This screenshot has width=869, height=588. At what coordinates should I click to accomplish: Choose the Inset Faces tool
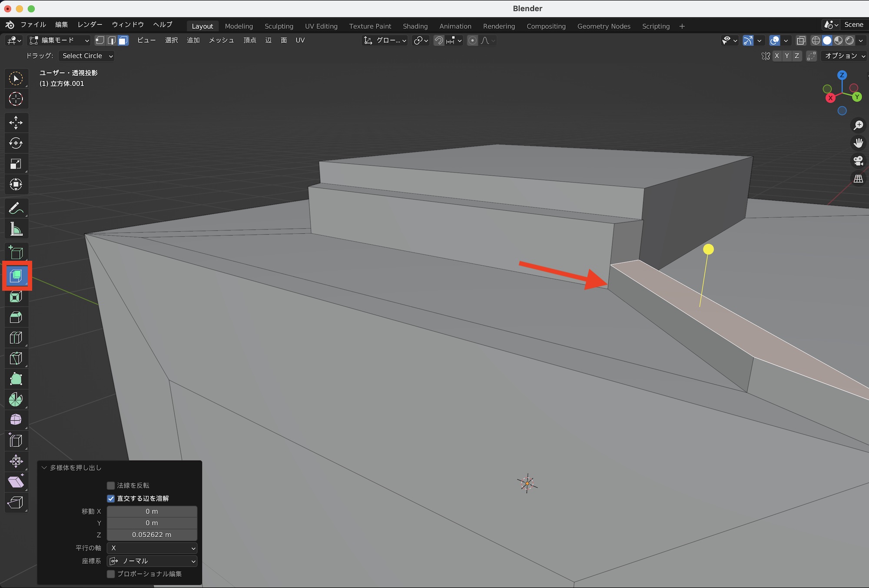click(x=16, y=297)
